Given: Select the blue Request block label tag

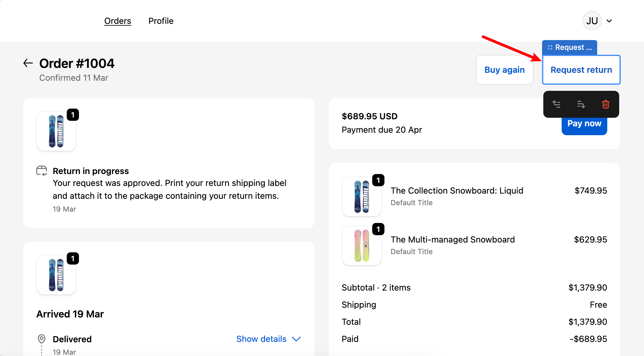Looking at the screenshot, I should pos(570,47).
